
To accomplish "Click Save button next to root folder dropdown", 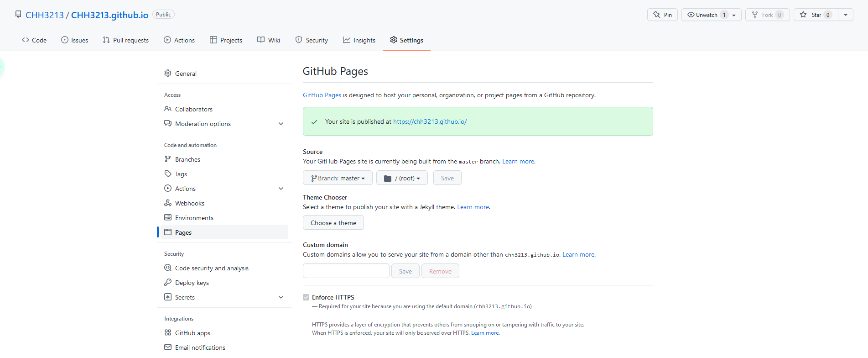I will [447, 178].
